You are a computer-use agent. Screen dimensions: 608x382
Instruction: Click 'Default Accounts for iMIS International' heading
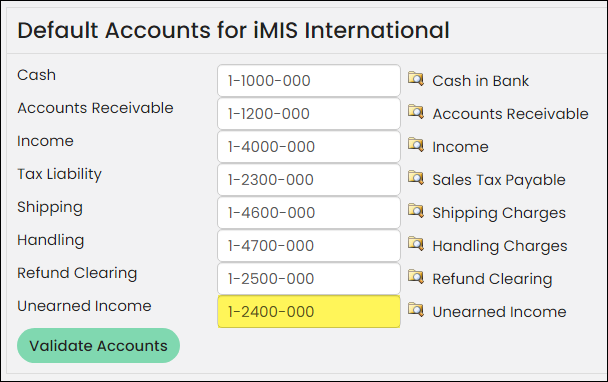click(233, 30)
